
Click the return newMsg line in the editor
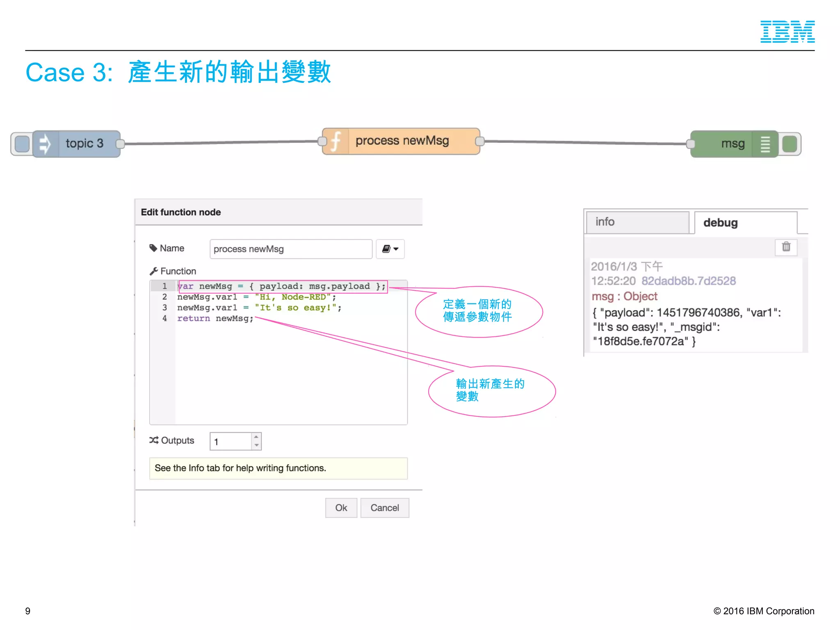coord(215,319)
